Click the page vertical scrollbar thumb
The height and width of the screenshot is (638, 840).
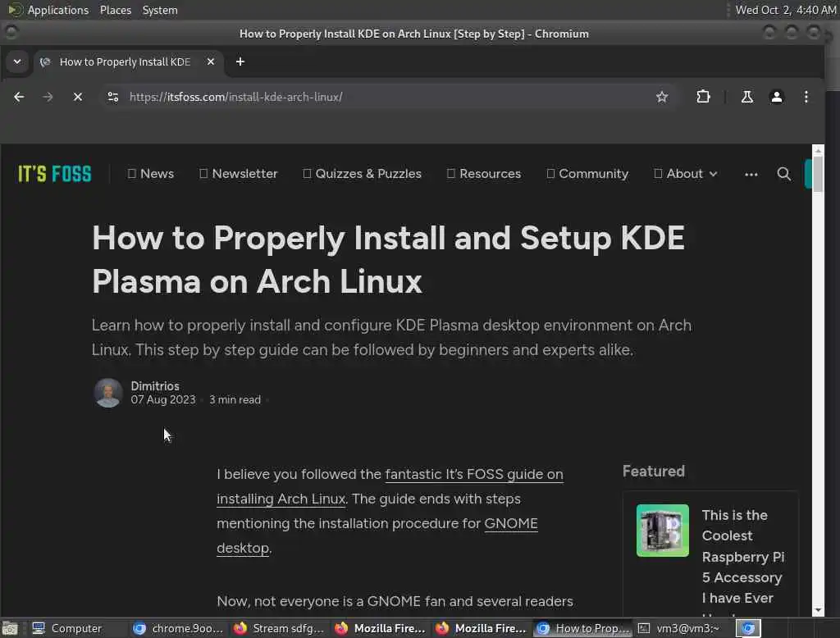click(x=818, y=174)
